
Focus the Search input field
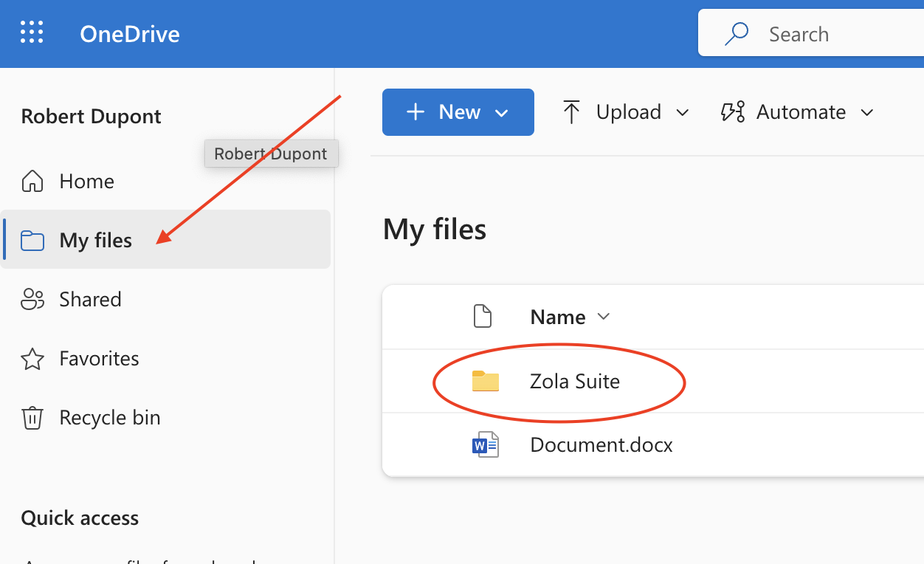[811, 32]
